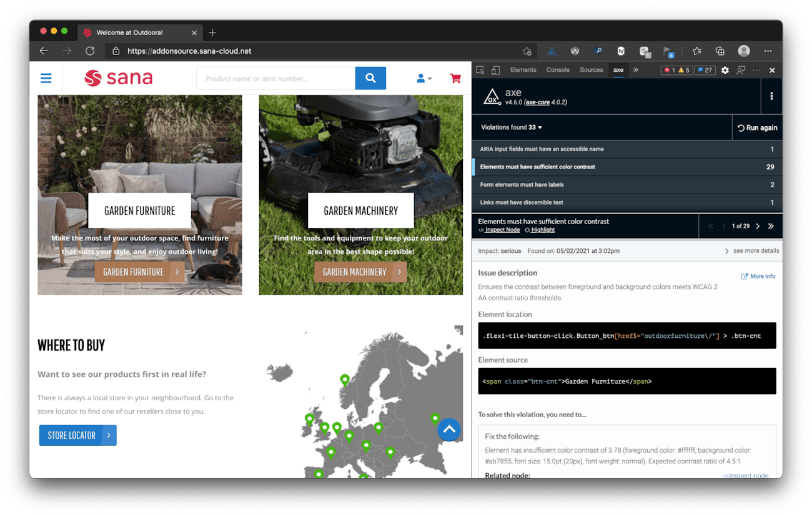Select Elements must have sufficient color contrast row
The image size is (812, 517).
627,167
